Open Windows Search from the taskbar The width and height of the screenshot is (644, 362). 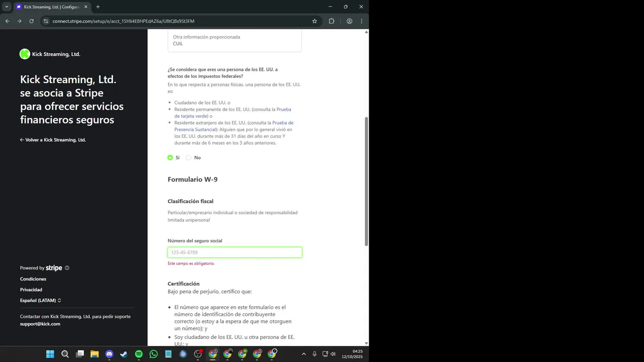pyautogui.click(x=65, y=354)
